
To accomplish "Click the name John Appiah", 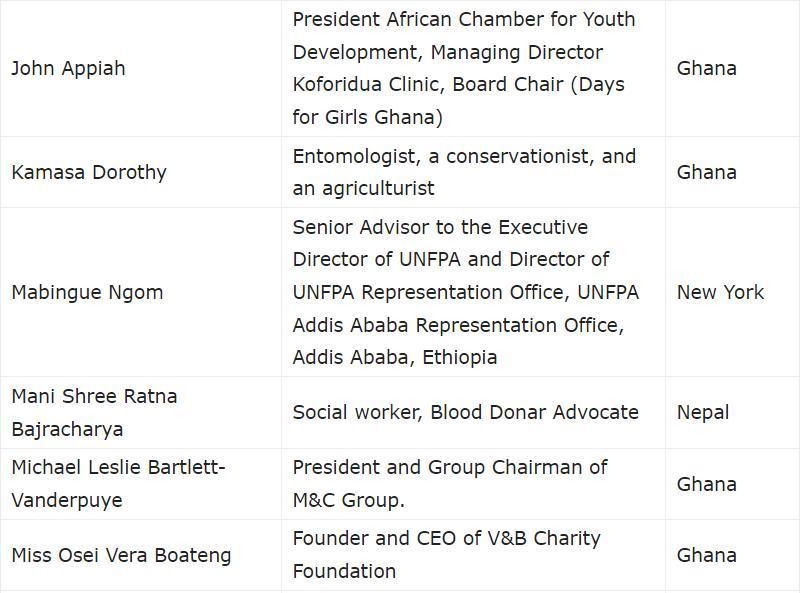I will (x=69, y=68).
